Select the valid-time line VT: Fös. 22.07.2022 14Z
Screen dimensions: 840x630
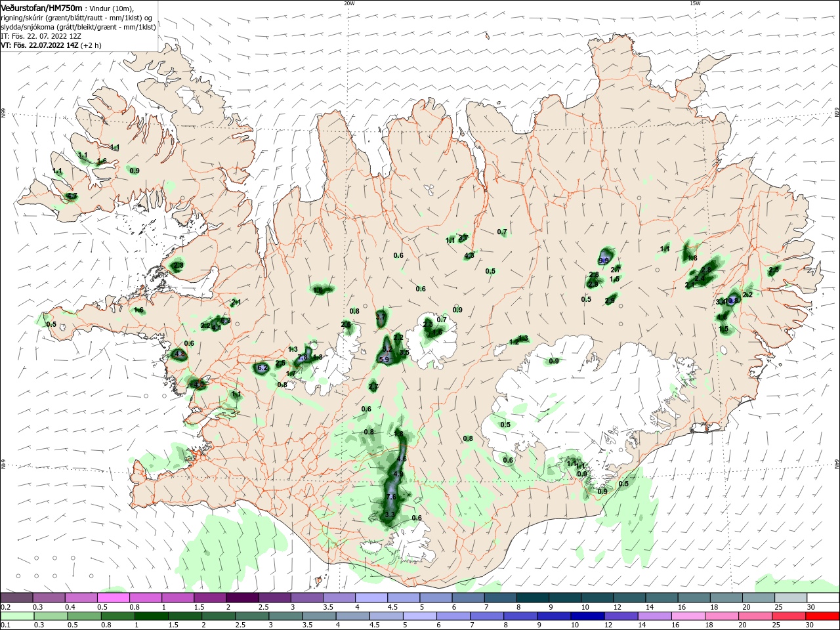click(x=39, y=45)
